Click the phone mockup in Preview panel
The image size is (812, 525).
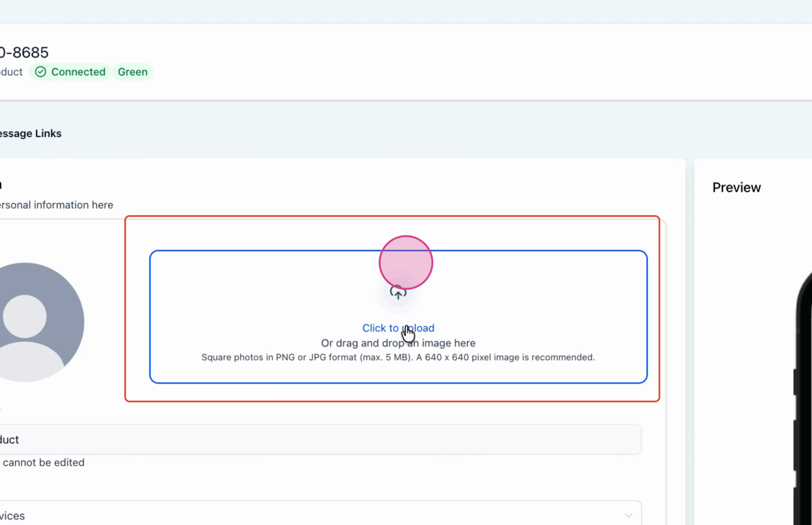(804, 398)
